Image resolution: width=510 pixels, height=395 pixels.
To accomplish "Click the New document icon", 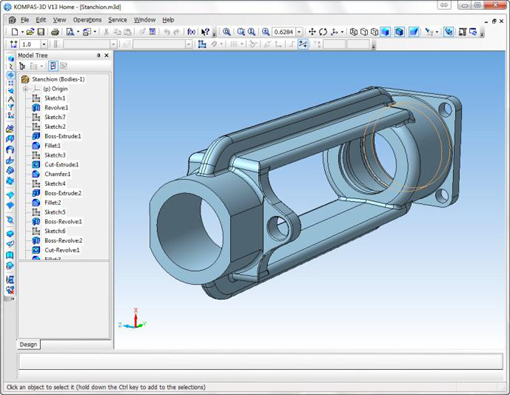I will 15,32.
